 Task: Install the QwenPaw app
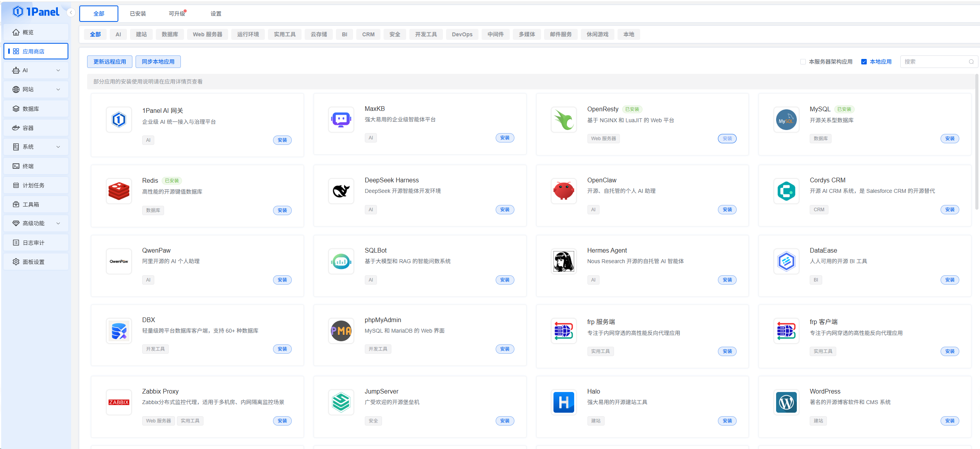click(282, 280)
